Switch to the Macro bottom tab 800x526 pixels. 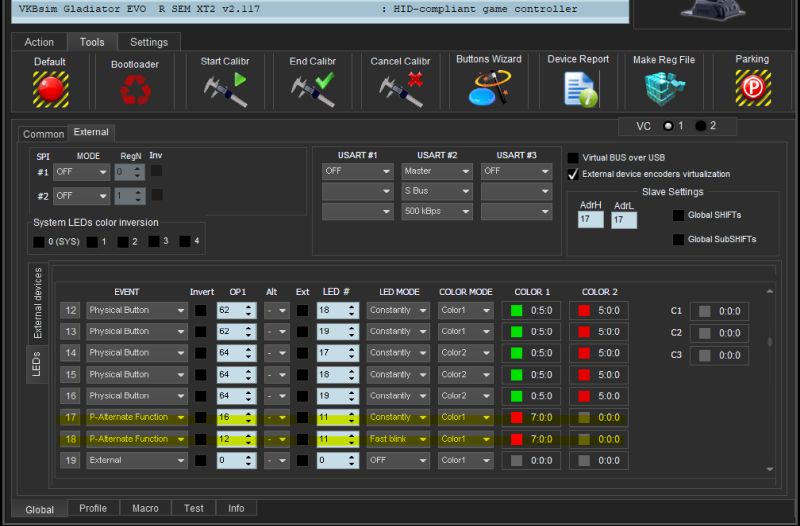pos(145,508)
